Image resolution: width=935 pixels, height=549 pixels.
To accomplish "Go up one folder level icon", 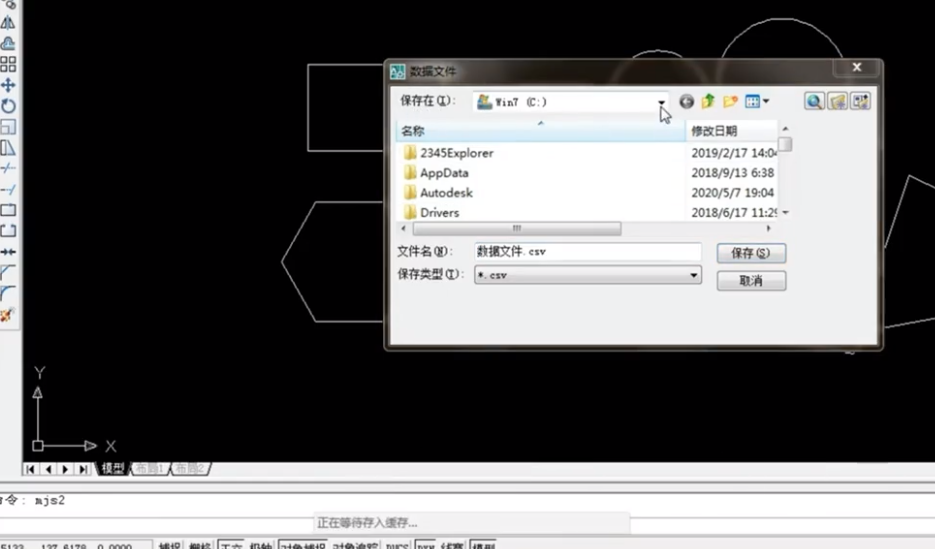I will coord(708,101).
